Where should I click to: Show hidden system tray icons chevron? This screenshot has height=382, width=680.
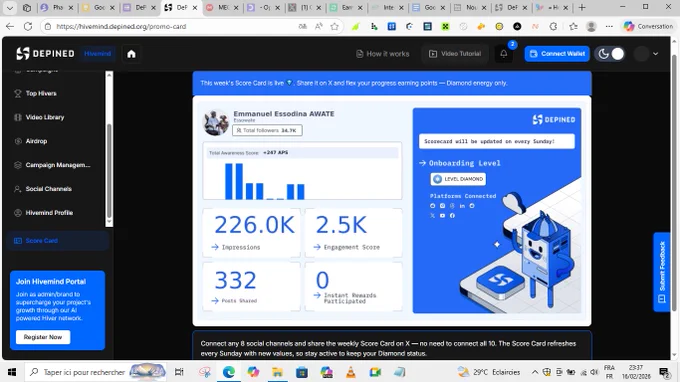click(535, 372)
